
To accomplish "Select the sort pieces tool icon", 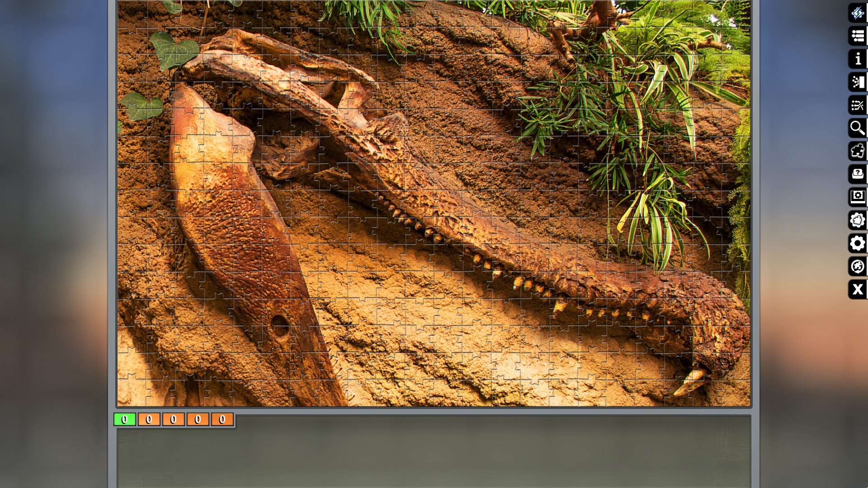I will [x=858, y=82].
